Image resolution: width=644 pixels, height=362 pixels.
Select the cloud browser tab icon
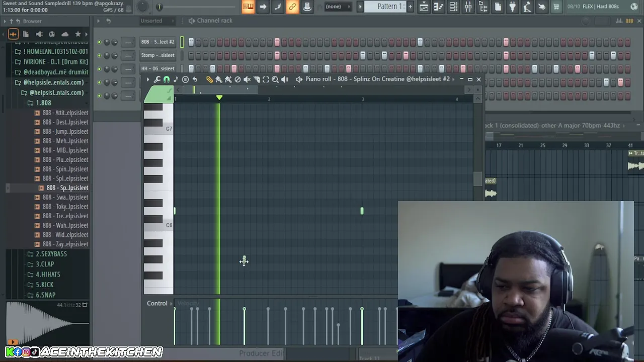tap(65, 34)
